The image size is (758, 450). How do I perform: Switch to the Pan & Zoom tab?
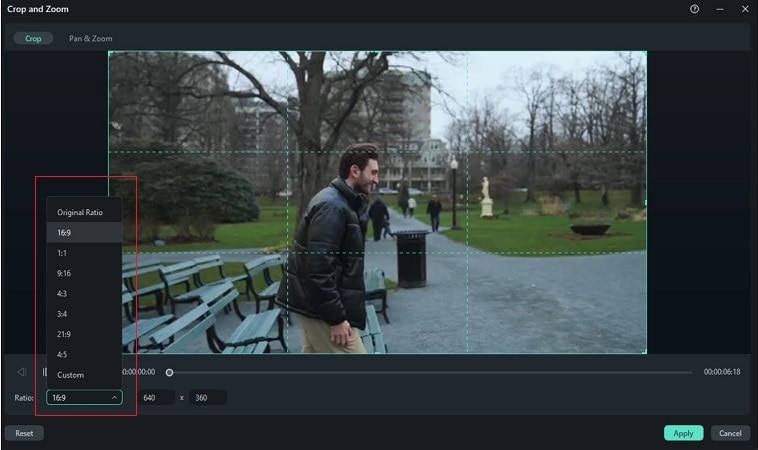click(90, 38)
